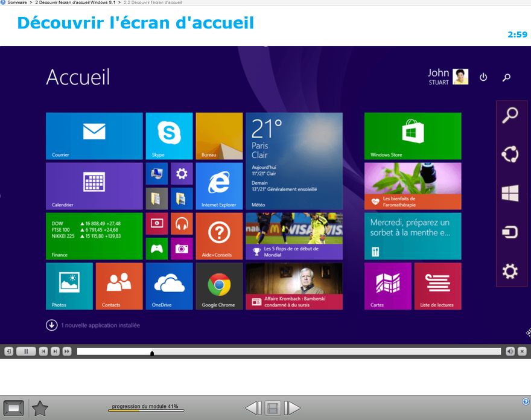Open the Devices charm
Viewport: 531px width, 420px height.
click(x=510, y=232)
